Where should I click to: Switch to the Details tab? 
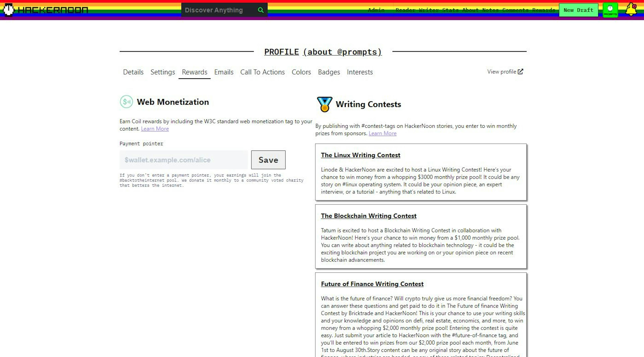coord(133,72)
